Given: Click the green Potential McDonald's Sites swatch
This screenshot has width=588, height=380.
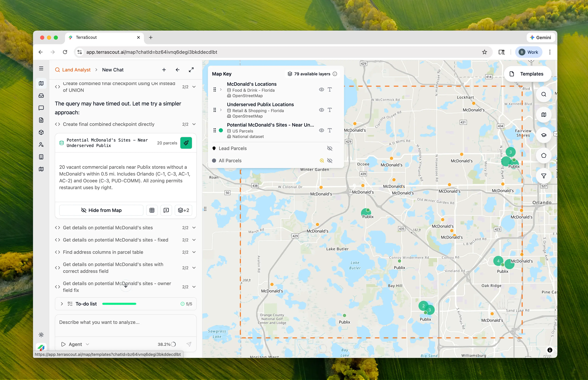Looking at the screenshot, I should pos(221,130).
